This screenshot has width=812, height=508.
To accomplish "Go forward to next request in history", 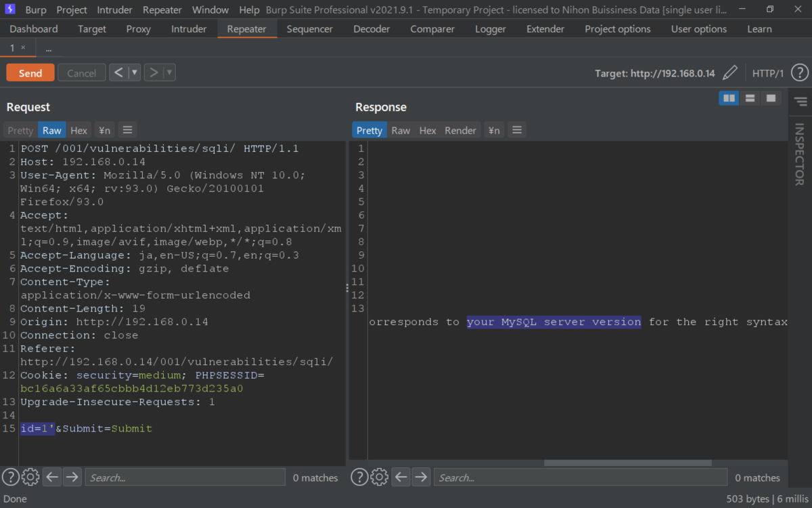I will point(154,72).
